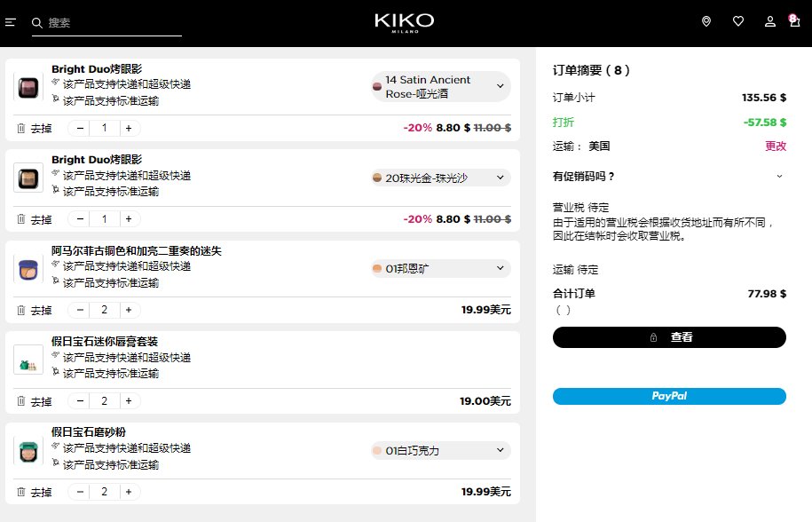This screenshot has height=522, width=812.
Task: Open product title 假日宝石迷你唇膏套装
Action: click(x=105, y=341)
